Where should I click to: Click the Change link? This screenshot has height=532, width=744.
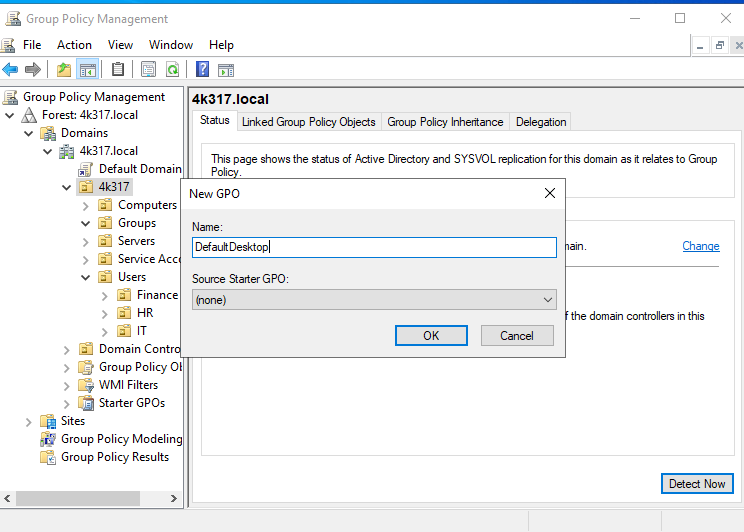700,246
